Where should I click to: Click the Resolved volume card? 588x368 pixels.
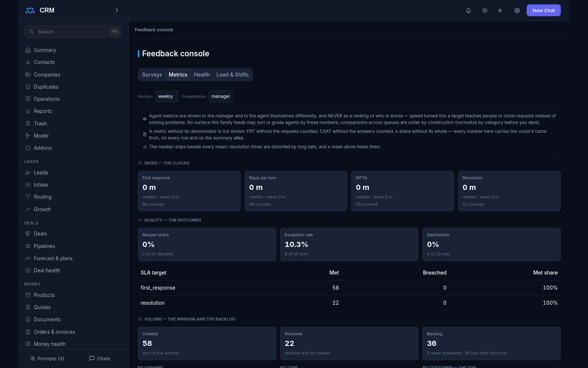349,344
